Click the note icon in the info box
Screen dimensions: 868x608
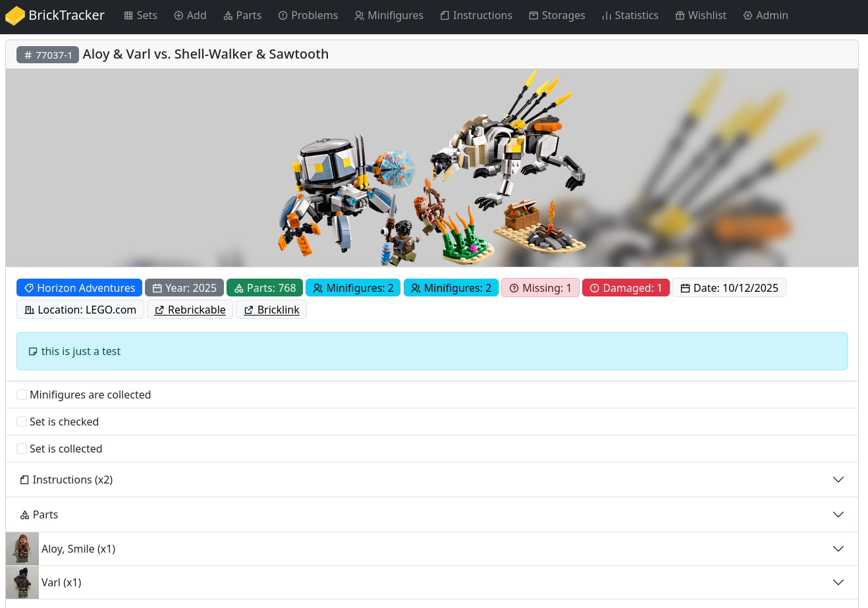33,352
